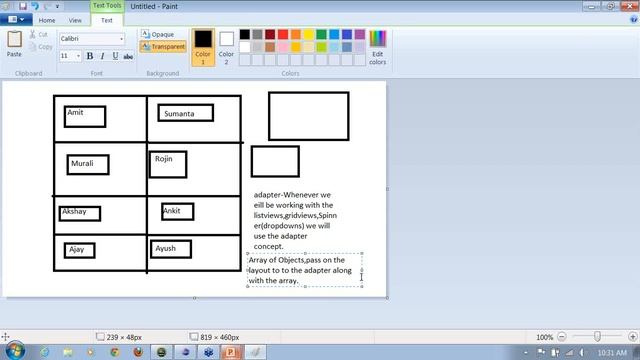Pick the white color swatch

click(x=244, y=47)
